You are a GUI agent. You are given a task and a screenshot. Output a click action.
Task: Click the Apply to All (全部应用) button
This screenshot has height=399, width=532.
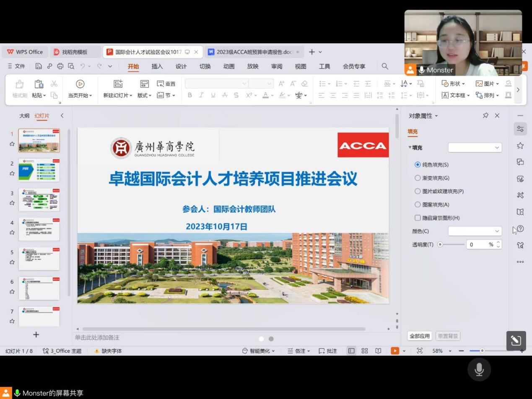[x=420, y=336]
